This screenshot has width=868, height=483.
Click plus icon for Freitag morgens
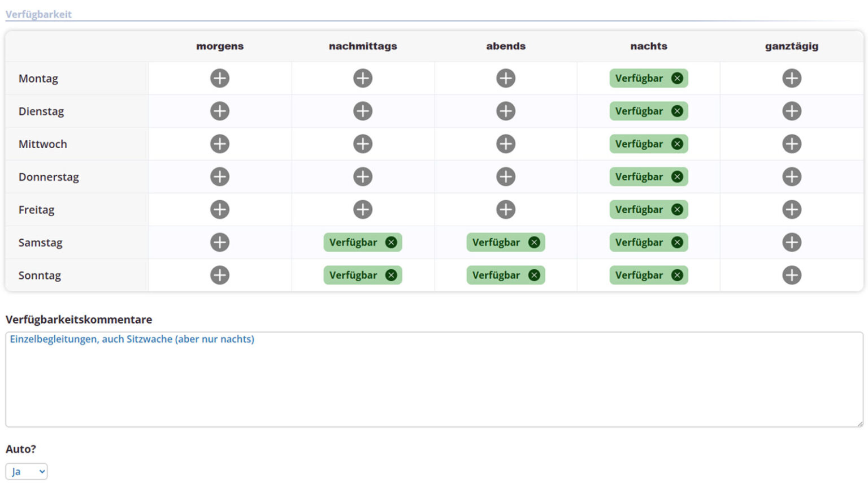(x=220, y=209)
